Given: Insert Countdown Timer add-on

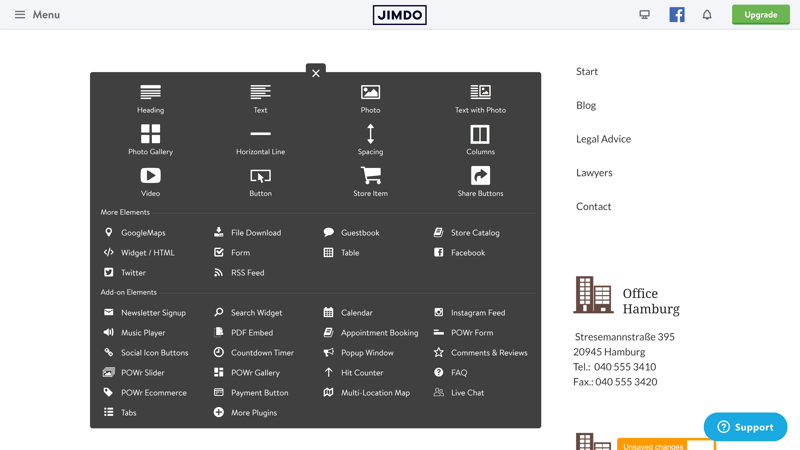Looking at the screenshot, I should pyautogui.click(x=254, y=353).
